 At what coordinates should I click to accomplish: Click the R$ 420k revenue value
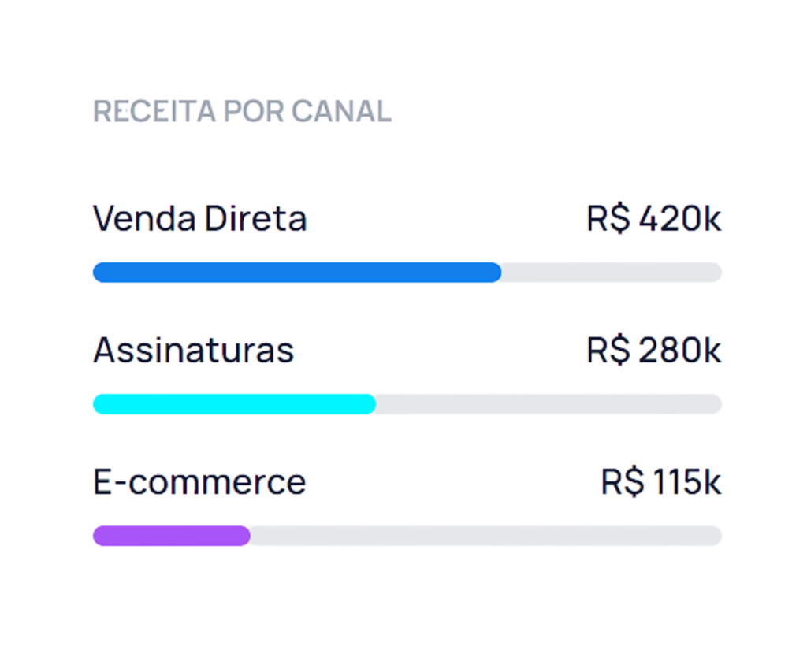click(x=653, y=219)
